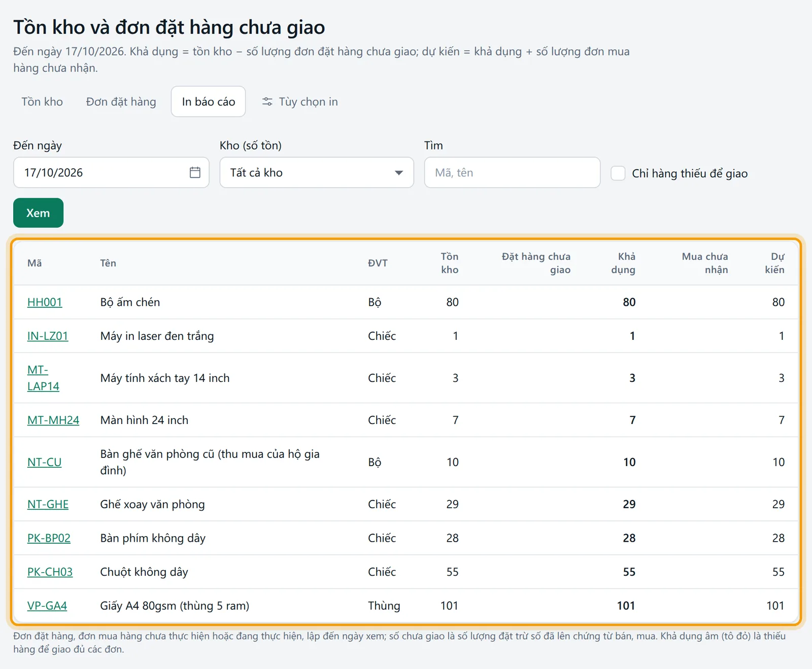Click the green 'Xem' button
The width and height of the screenshot is (812, 669).
pos(38,213)
